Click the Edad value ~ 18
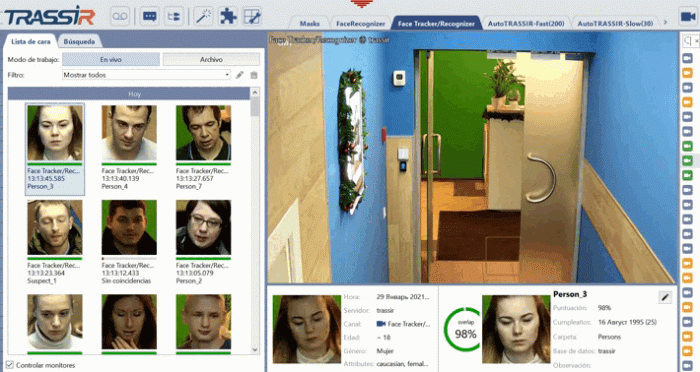Screen dimensions: 700x372 (x=383, y=338)
